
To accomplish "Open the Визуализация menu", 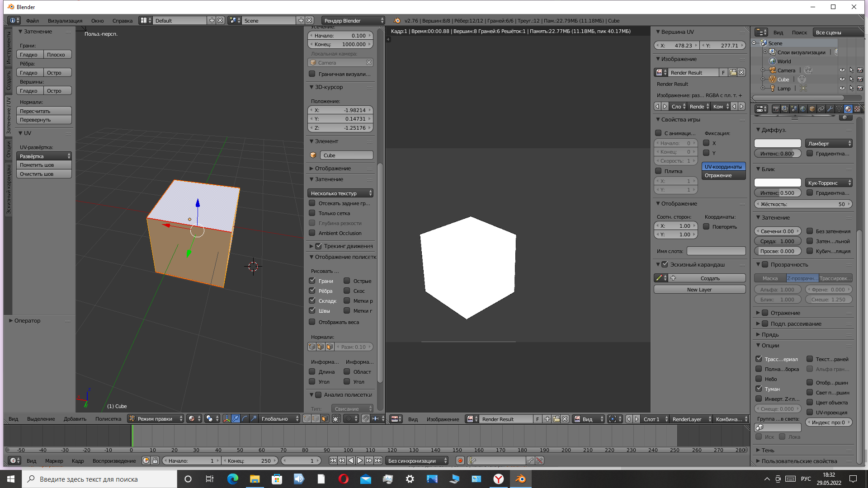I will coord(65,21).
